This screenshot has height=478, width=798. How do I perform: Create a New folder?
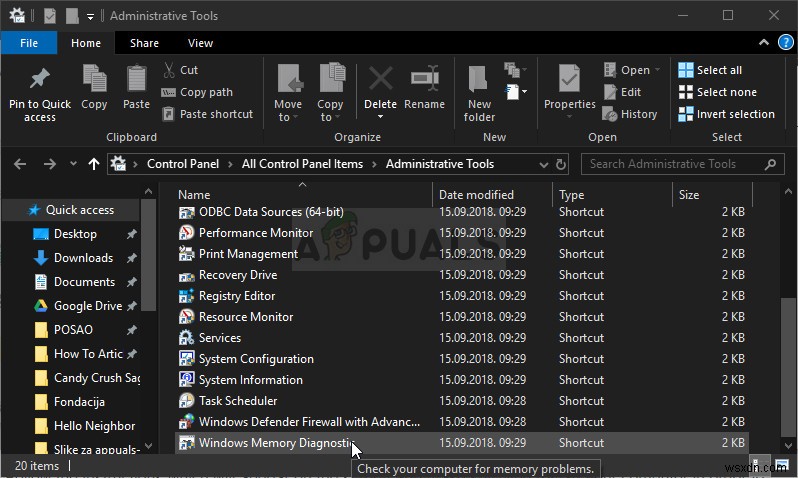pyautogui.click(x=479, y=94)
